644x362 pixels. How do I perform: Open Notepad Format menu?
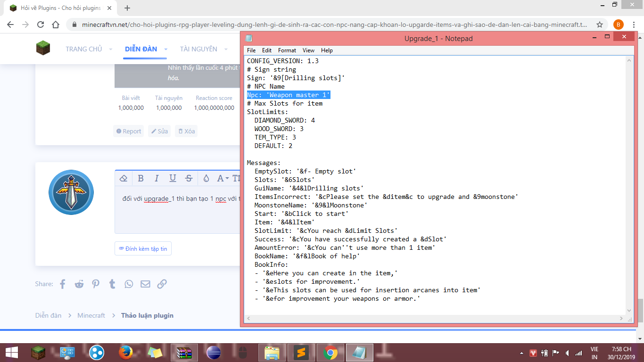coord(287,50)
